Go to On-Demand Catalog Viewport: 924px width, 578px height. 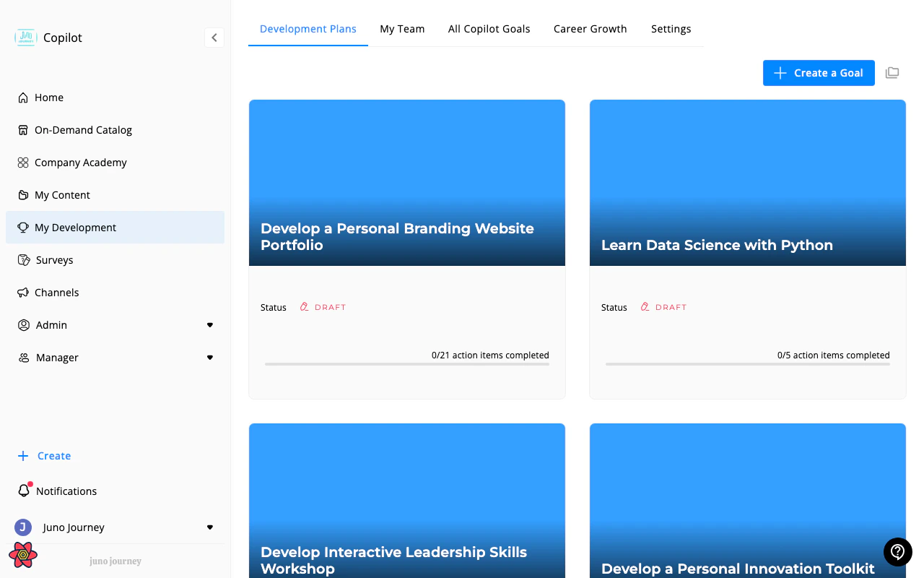point(84,130)
